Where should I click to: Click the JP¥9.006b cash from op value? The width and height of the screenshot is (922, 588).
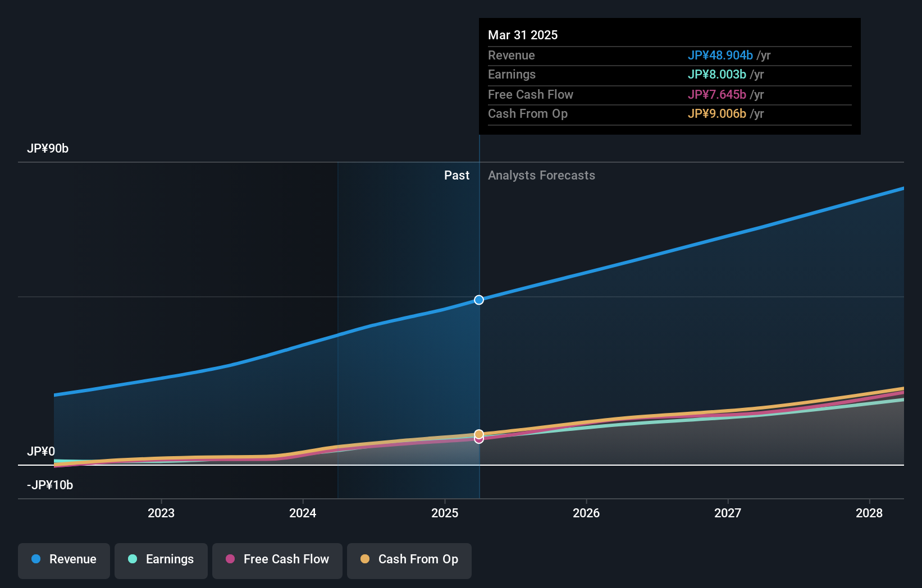717,114
